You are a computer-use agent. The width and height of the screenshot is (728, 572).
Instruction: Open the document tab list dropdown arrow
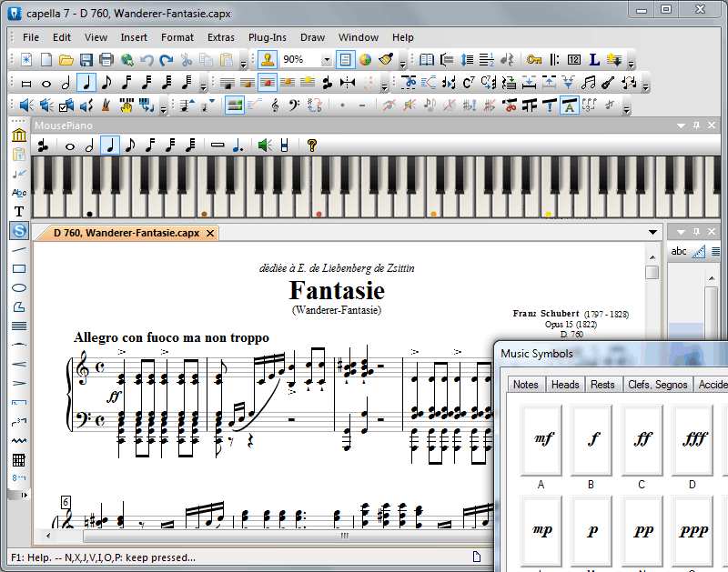652,232
